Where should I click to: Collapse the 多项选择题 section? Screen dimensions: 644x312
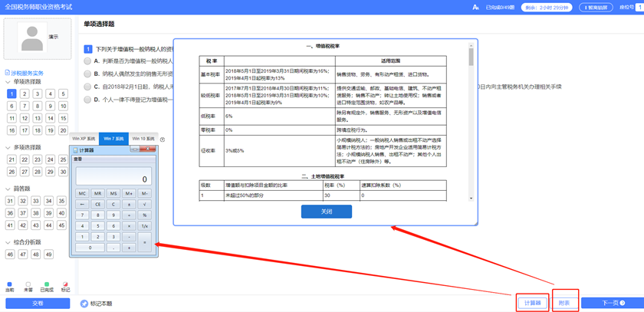coord(8,147)
